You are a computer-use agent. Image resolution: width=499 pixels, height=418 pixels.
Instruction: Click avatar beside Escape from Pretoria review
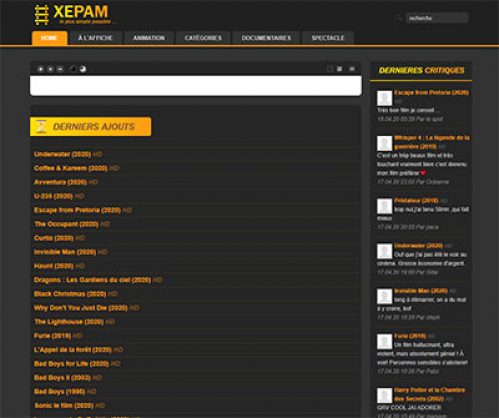(x=384, y=98)
